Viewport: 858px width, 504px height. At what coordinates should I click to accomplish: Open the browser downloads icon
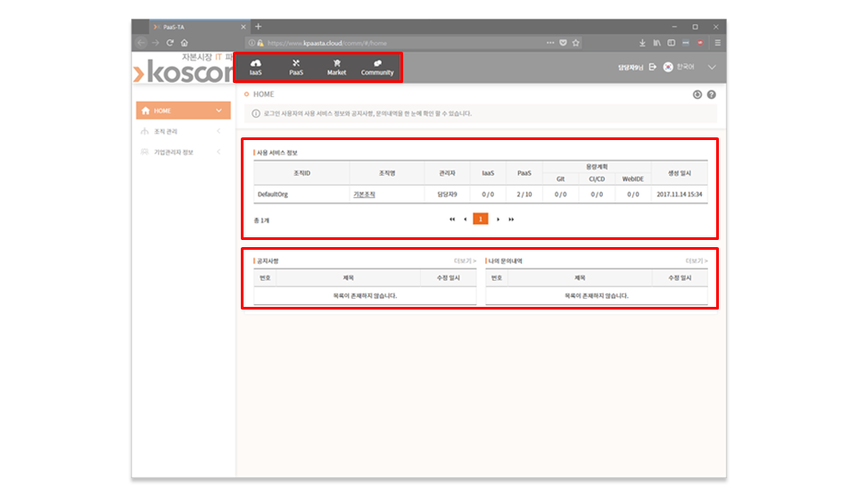pyautogui.click(x=642, y=43)
